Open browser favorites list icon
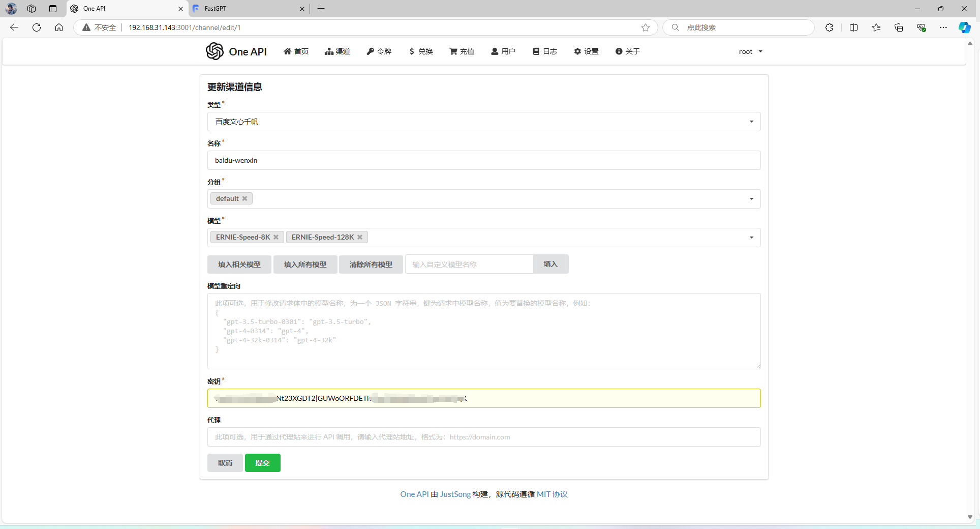The height and width of the screenshot is (529, 980). [x=876, y=27]
